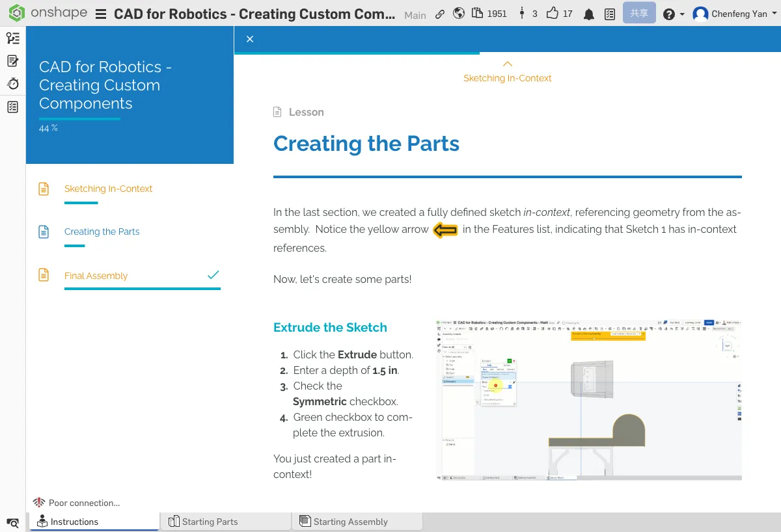Viewport: 781px width, 532px height.
Task: Close the lesson panel with X
Action: (x=250, y=39)
